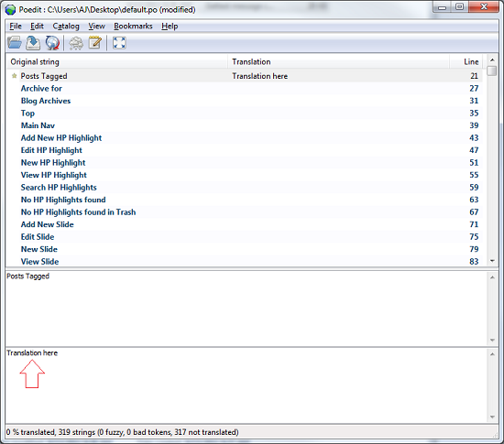504x444 pixels.
Task: Click the Fullscreen toolbar icon
Action: (x=119, y=43)
